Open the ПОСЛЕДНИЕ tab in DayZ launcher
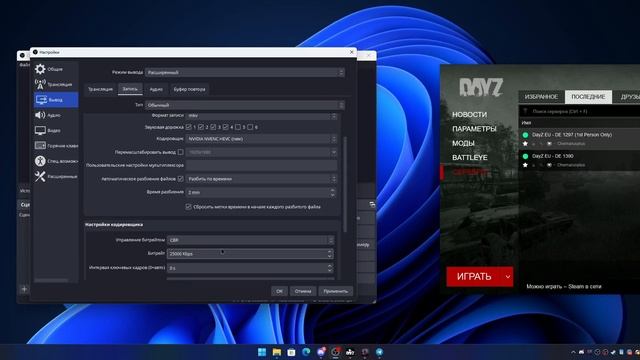This screenshot has width=640, height=360. coord(588,97)
